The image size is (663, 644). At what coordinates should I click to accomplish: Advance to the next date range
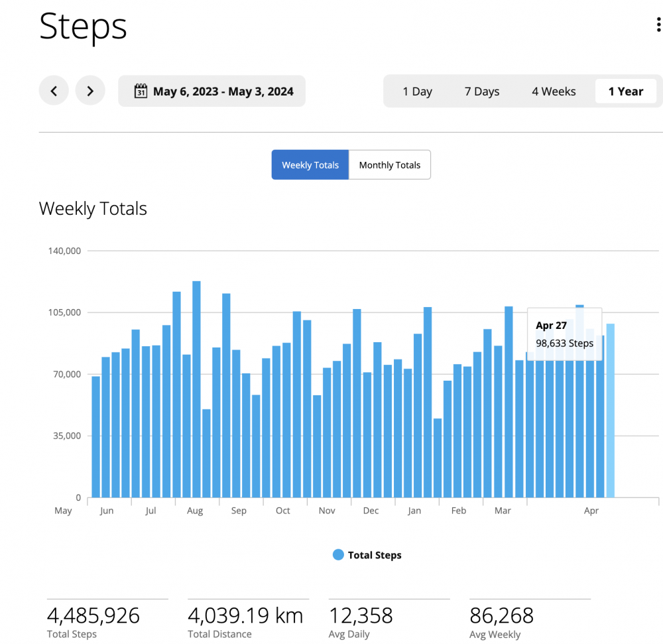tap(90, 91)
